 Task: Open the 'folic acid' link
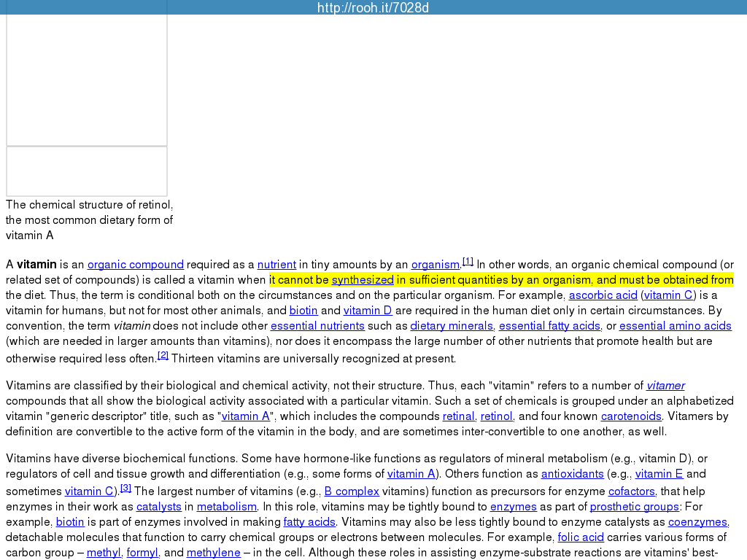pos(581,537)
